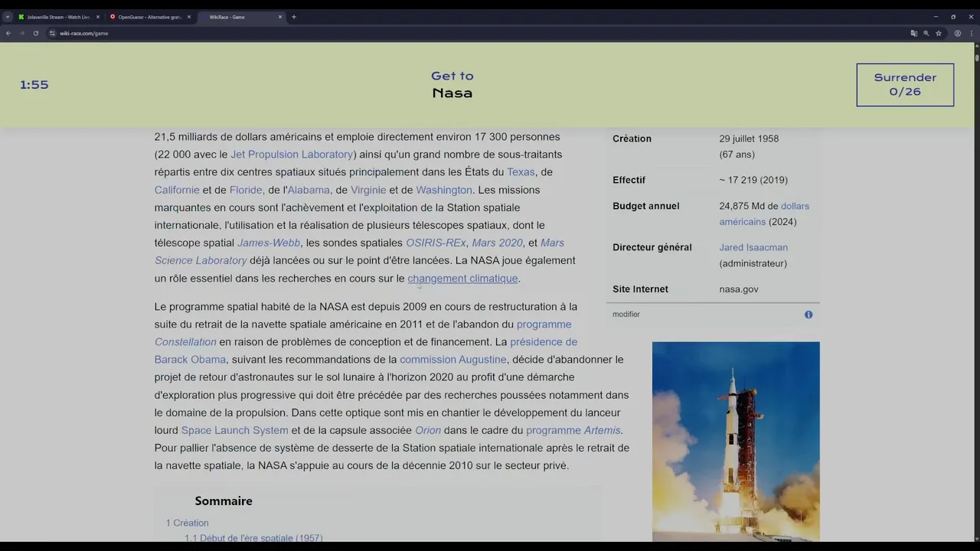Follow the Californie link
Viewport: 980px width, 551px height.
177,190
